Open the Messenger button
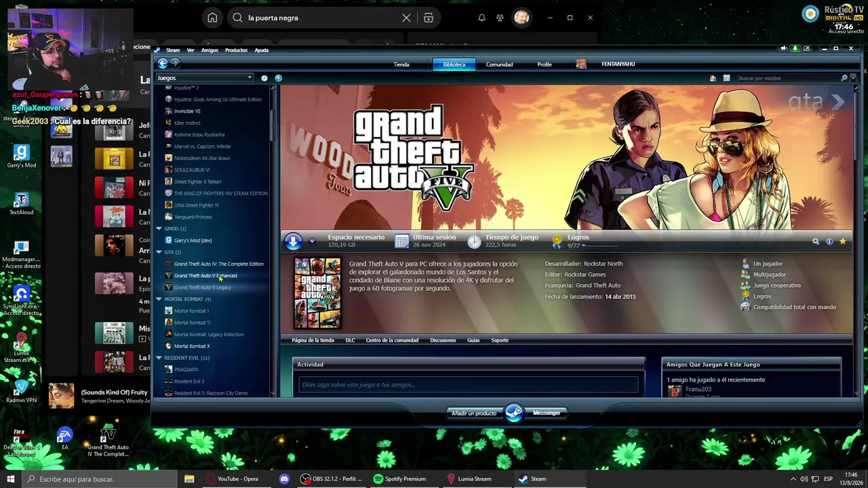The image size is (868, 488). tap(547, 413)
